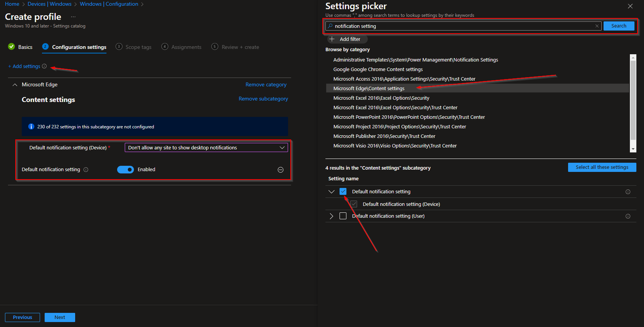The height and width of the screenshot is (327, 644).
Task: Click the blue info icon in 230 of 232 banner
Action: 31,126
